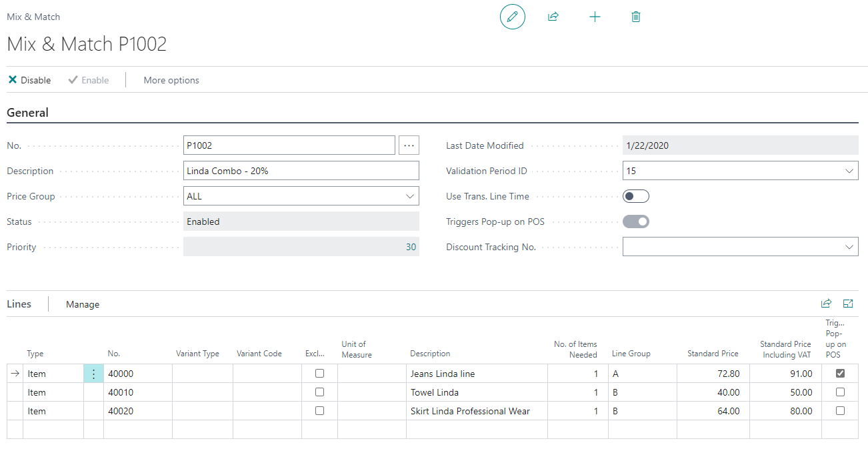Click the Disable action button

tap(29, 80)
